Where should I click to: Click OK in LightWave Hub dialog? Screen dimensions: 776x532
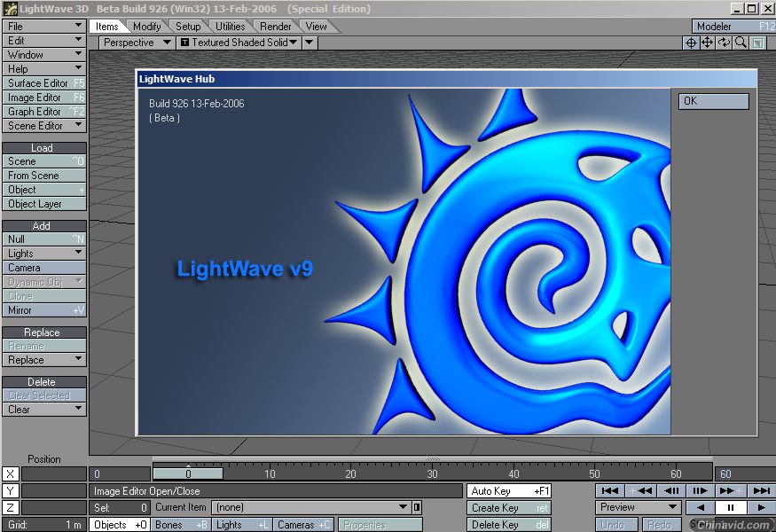pos(714,101)
